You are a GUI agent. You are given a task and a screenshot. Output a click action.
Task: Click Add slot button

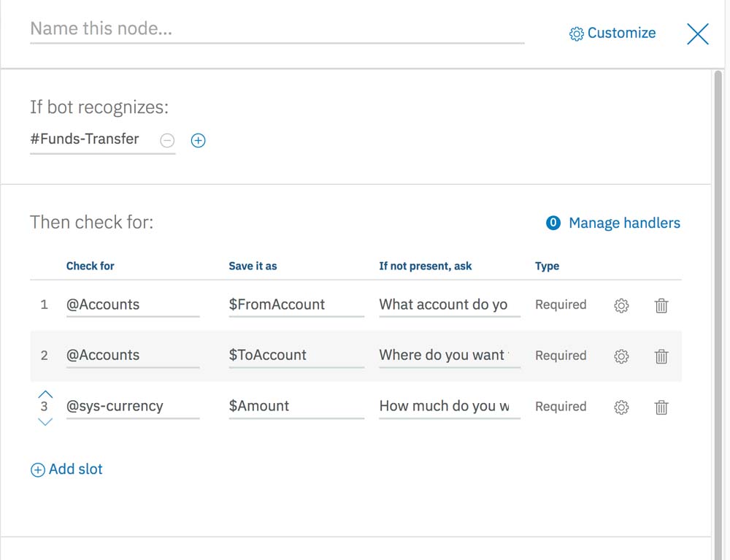[x=66, y=469]
